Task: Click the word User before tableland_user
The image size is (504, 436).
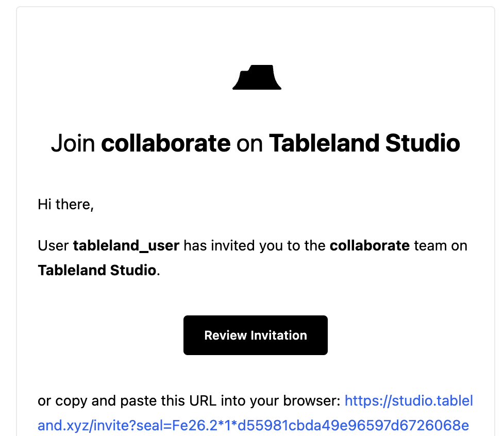Action: pyautogui.click(x=53, y=245)
